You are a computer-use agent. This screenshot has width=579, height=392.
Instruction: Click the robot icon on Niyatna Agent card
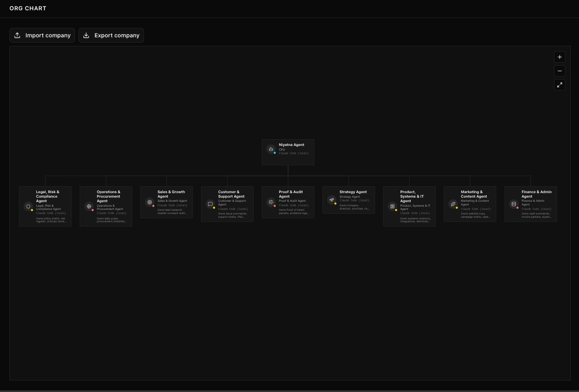(x=271, y=149)
